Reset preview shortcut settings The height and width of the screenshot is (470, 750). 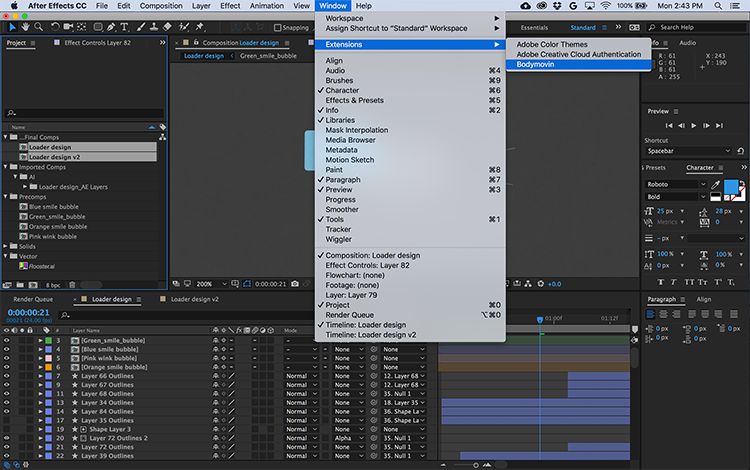click(x=740, y=151)
